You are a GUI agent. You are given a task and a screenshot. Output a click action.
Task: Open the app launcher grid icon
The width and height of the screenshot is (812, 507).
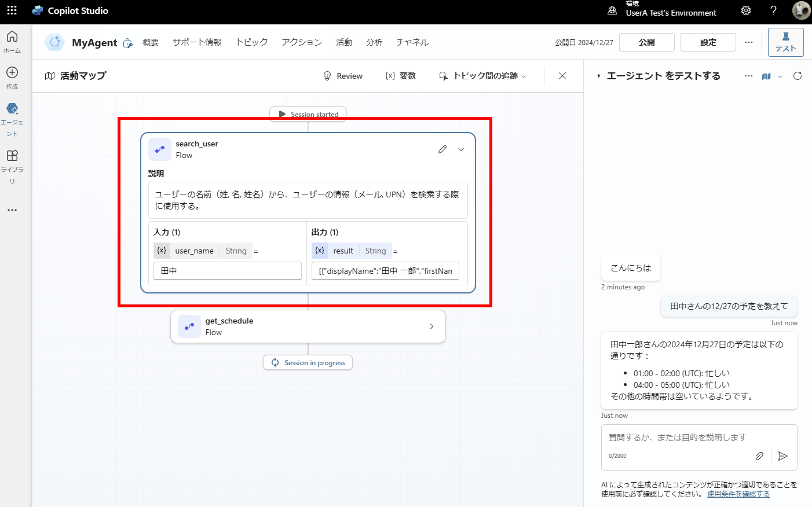pos(12,10)
